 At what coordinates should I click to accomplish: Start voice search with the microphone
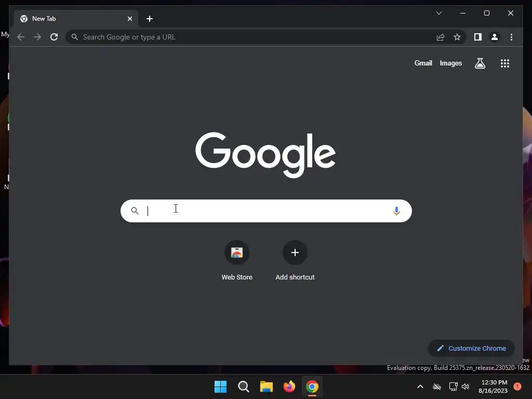[396, 211]
